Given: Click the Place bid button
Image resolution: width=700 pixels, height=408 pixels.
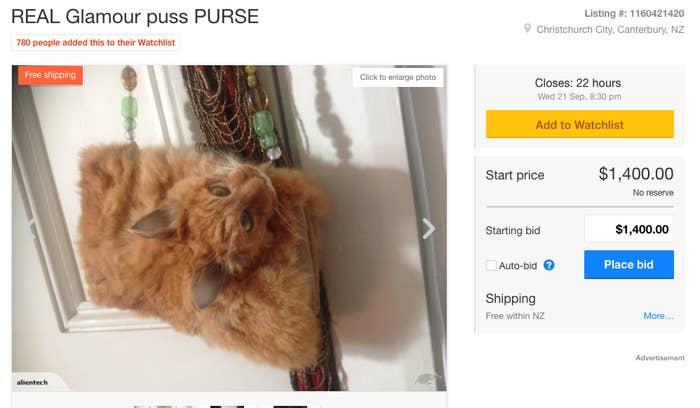Looking at the screenshot, I should pos(629,265).
